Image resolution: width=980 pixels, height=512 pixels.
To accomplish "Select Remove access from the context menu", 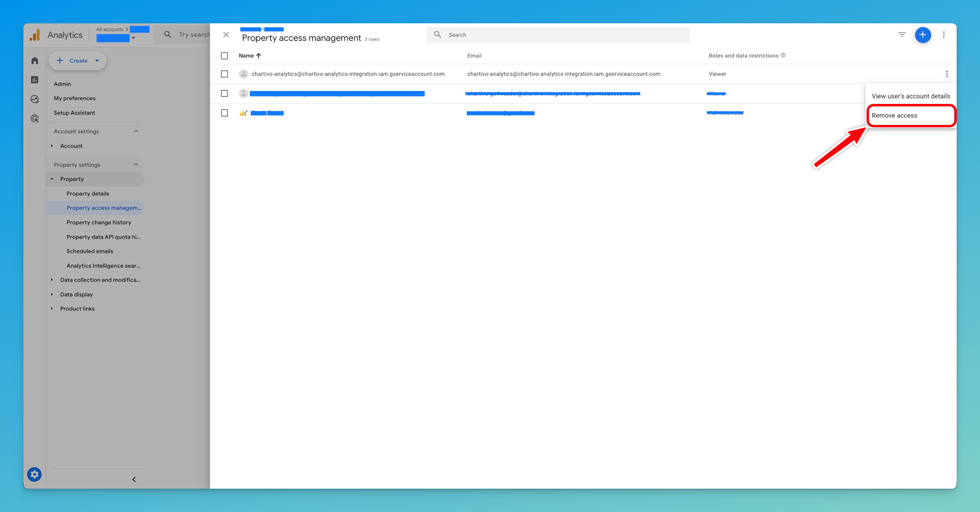I will (x=895, y=115).
